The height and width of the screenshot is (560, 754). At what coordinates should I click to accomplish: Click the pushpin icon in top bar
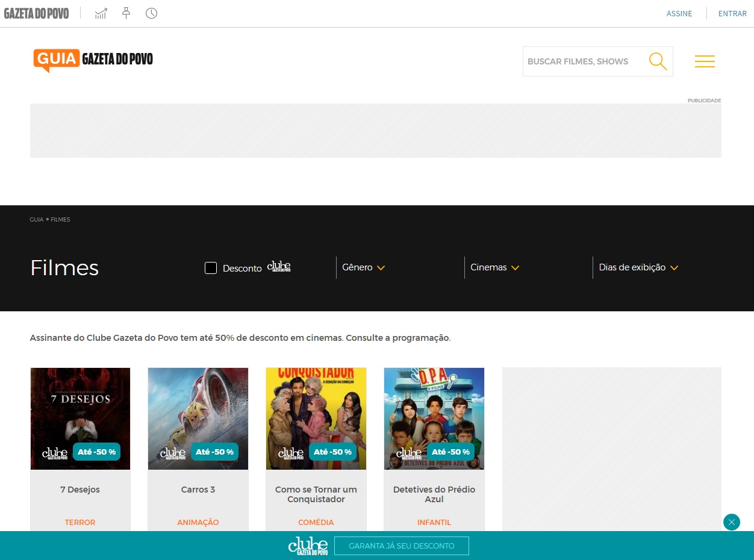click(126, 13)
